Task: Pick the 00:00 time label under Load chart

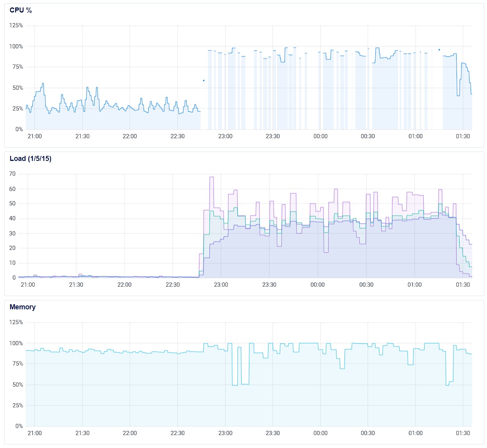Action: point(318,285)
